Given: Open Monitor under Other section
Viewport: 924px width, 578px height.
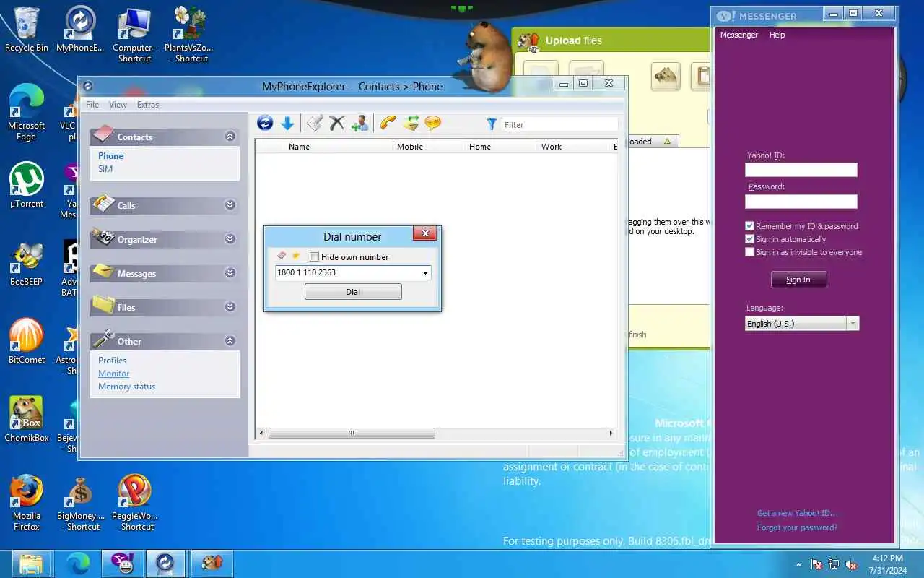Looking at the screenshot, I should point(114,374).
